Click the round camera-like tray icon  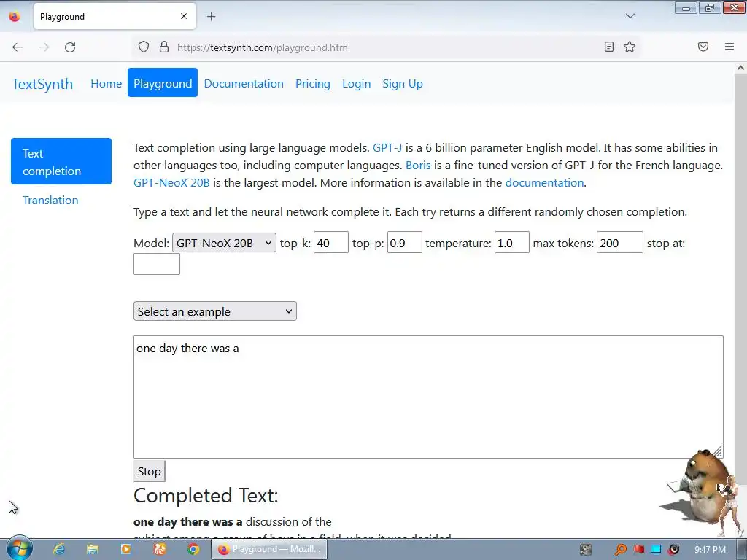(x=673, y=549)
